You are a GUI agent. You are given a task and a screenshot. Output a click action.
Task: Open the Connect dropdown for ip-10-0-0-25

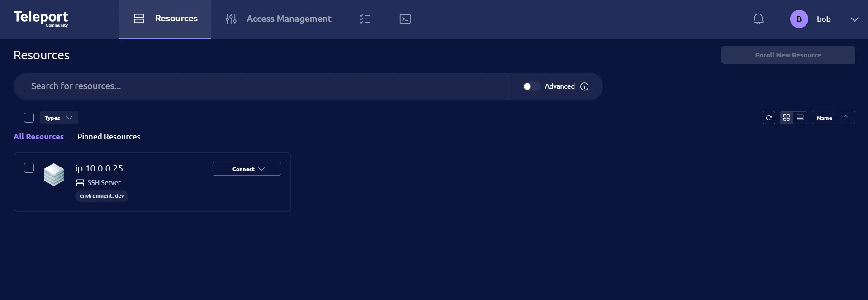click(x=247, y=169)
